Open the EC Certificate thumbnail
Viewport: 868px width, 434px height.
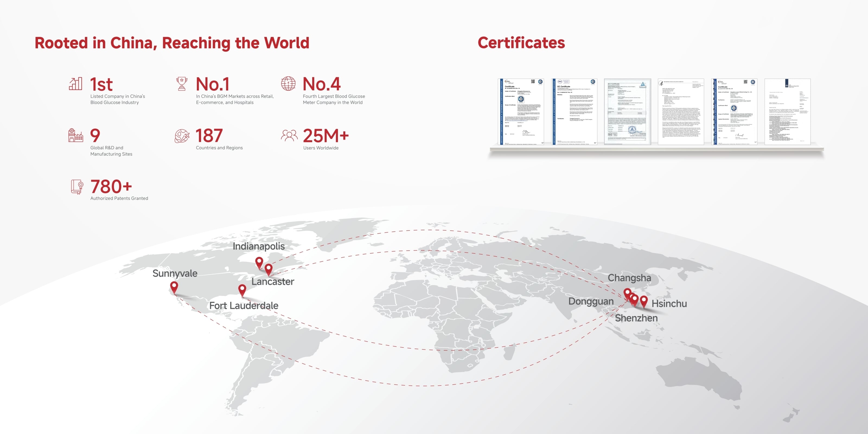574,112
